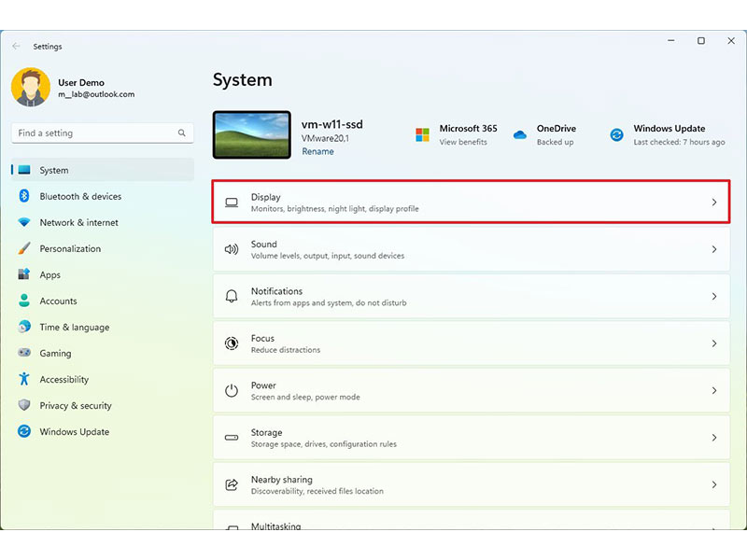Open Power settings via its chevron

(x=714, y=390)
